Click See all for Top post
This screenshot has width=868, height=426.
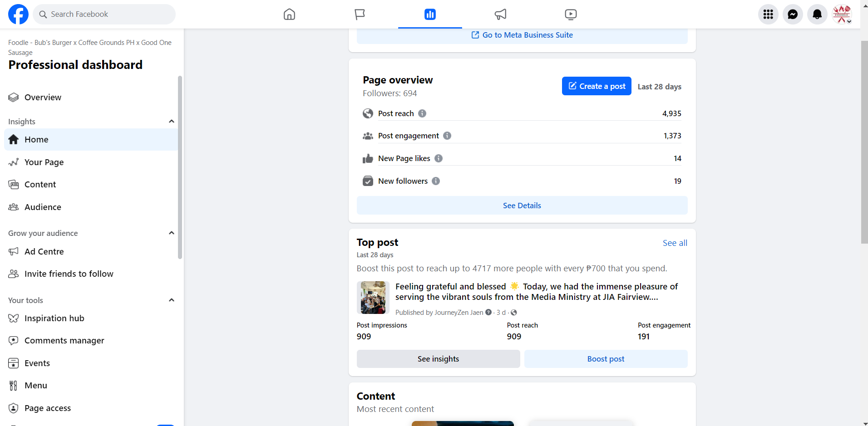pyautogui.click(x=675, y=243)
